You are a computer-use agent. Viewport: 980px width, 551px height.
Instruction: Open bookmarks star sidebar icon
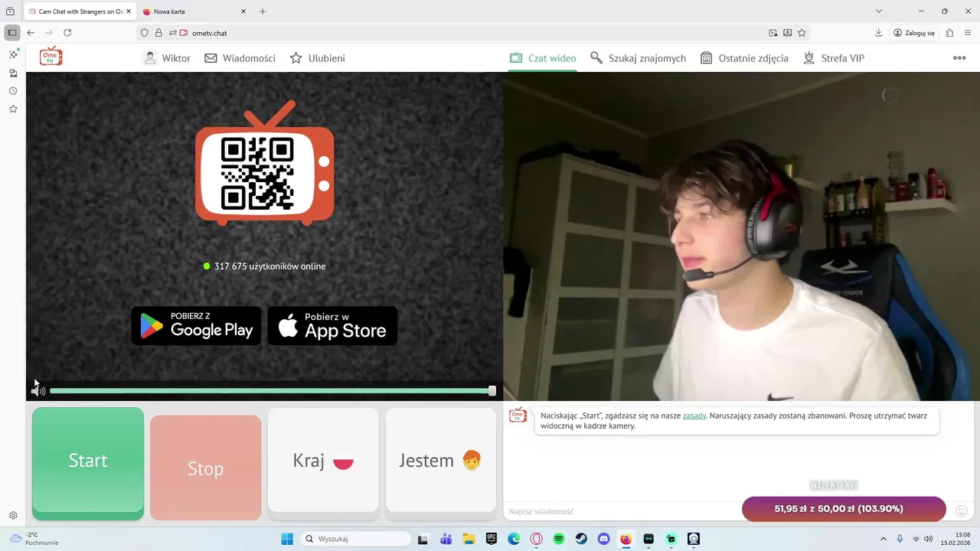13,109
